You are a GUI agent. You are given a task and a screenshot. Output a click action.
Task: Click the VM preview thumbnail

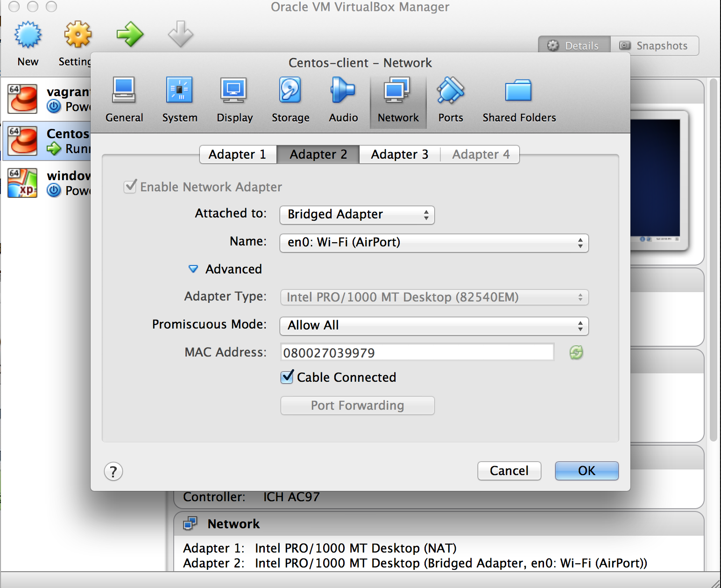point(659,180)
